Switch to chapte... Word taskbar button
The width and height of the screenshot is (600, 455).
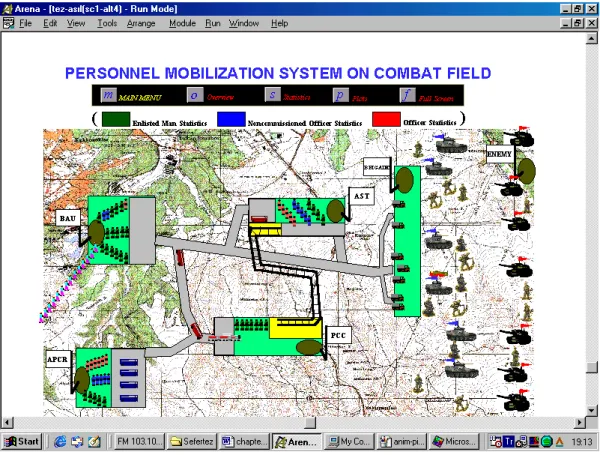pos(245,442)
